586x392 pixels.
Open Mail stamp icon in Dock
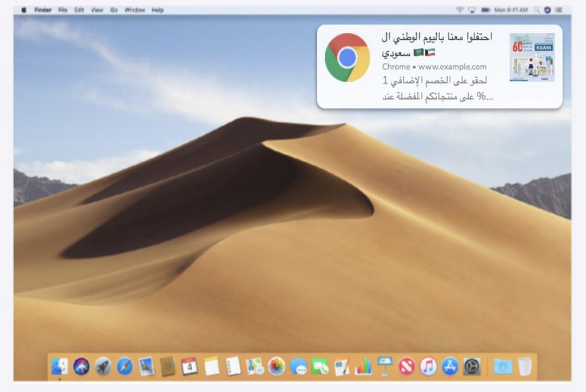click(146, 366)
